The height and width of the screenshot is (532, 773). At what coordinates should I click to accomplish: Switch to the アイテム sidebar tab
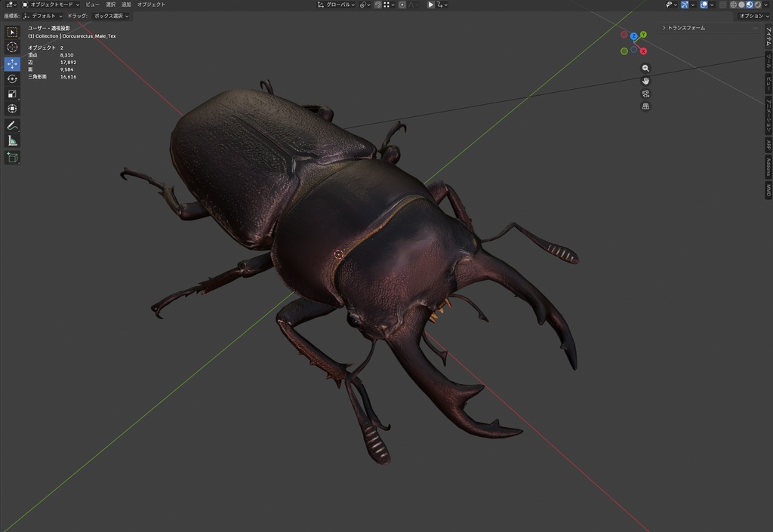pos(768,36)
